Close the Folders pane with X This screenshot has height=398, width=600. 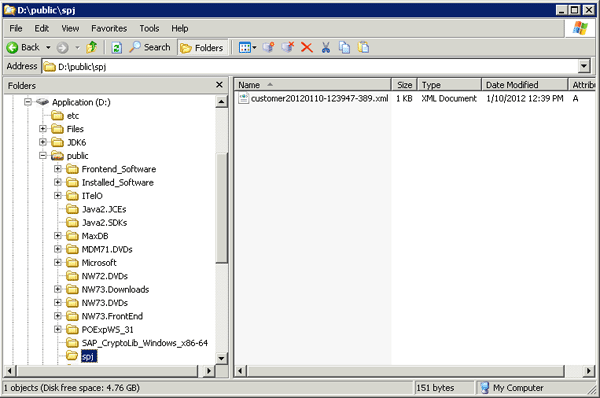pyautogui.click(x=219, y=85)
